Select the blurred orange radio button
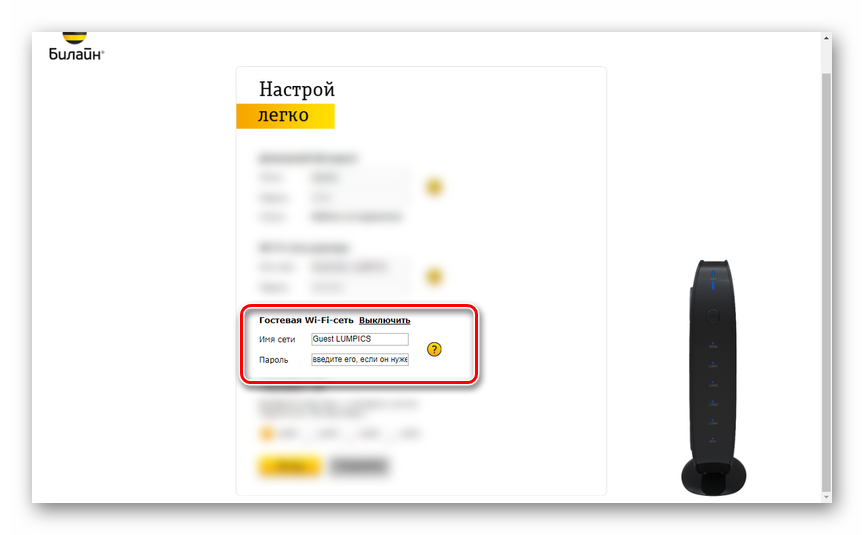864x535 pixels. click(267, 434)
